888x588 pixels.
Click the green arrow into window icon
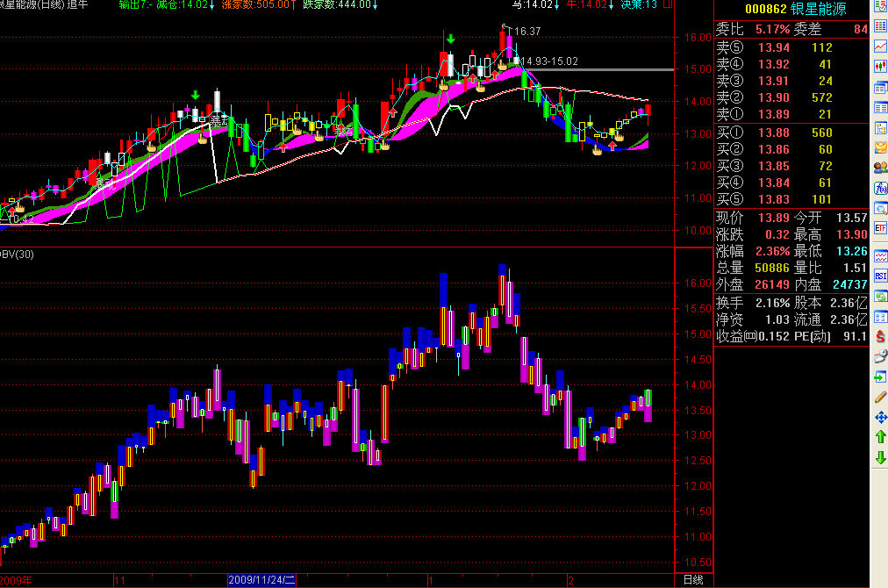[x=880, y=377]
